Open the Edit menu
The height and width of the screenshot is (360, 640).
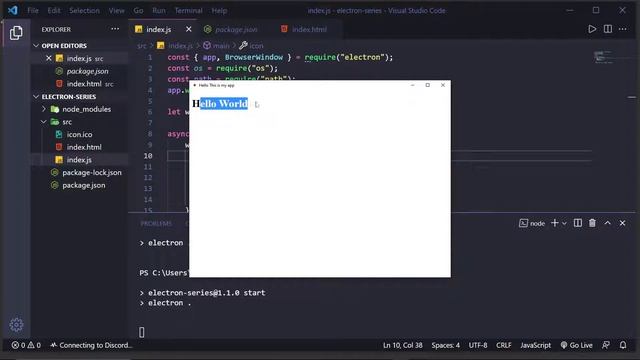53,11
